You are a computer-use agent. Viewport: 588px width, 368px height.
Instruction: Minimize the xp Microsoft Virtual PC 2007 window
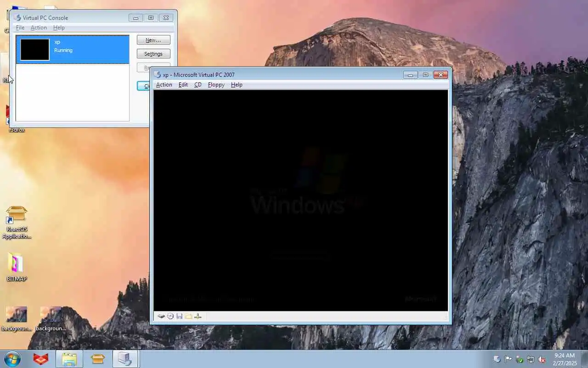(410, 75)
